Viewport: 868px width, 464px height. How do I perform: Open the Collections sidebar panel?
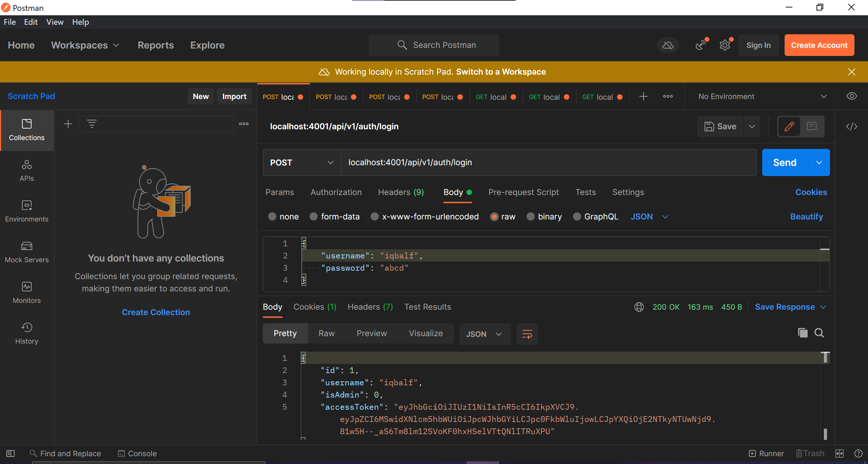(27, 130)
